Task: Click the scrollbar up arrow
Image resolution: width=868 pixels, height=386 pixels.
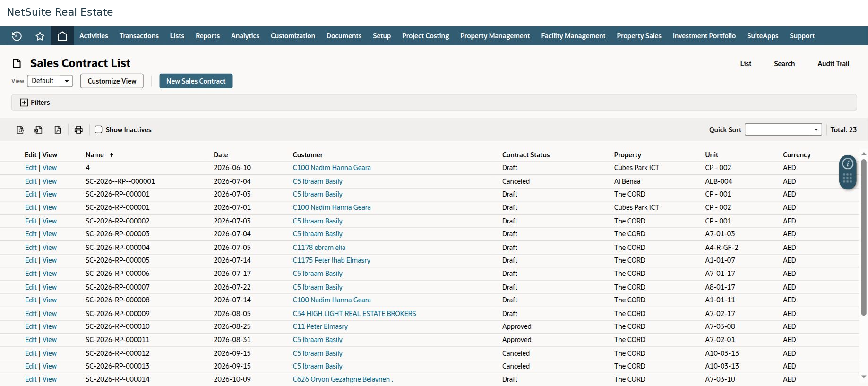Action: click(x=864, y=154)
